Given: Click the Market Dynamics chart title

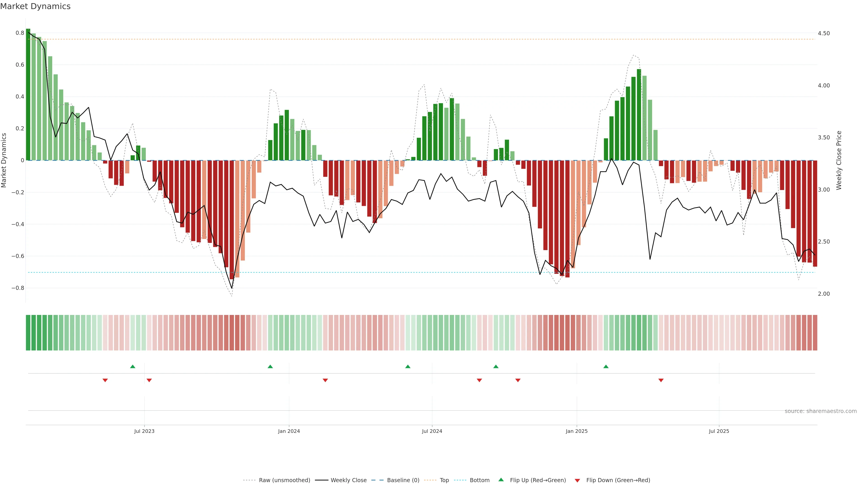Looking at the screenshot, I should click(x=35, y=6).
